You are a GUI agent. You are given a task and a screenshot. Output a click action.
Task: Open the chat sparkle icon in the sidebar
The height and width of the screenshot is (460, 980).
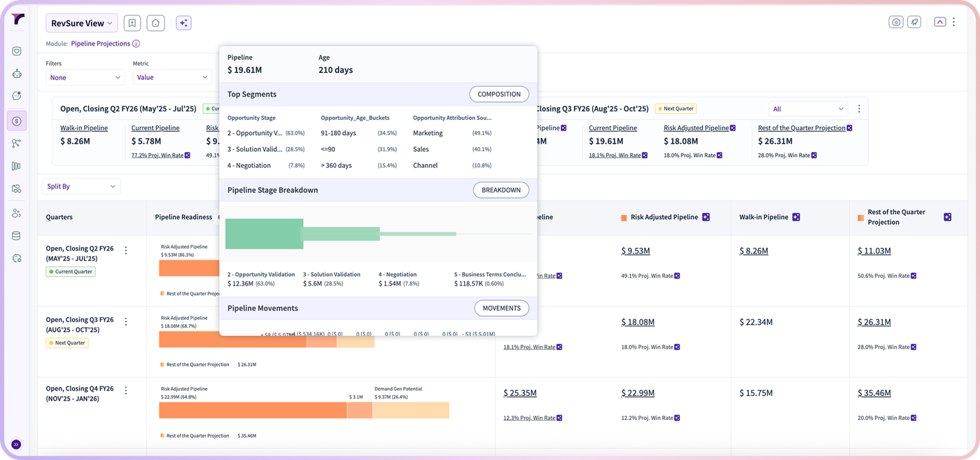(x=17, y=96)
